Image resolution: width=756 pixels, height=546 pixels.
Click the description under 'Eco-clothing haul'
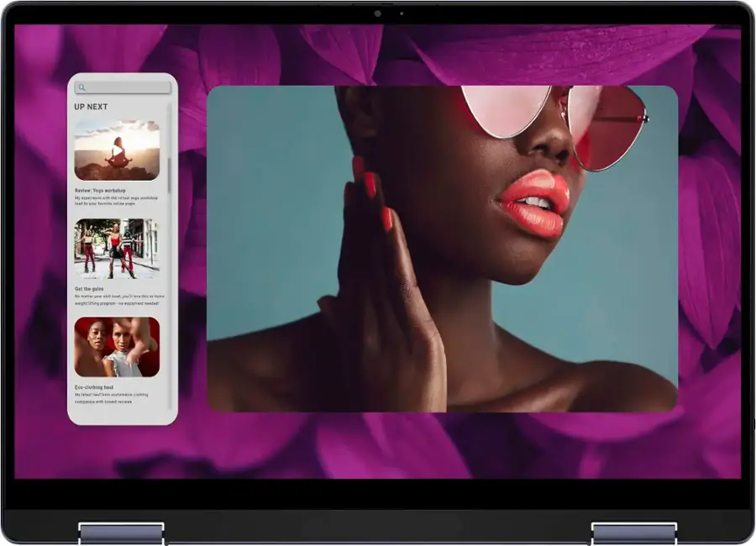(112, 398)
